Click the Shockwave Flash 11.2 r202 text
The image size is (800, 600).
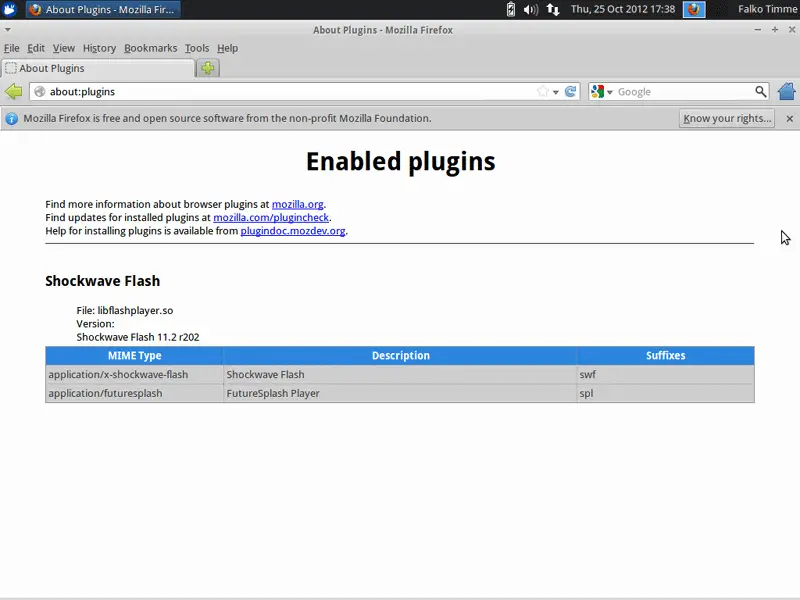click(138, 337)
